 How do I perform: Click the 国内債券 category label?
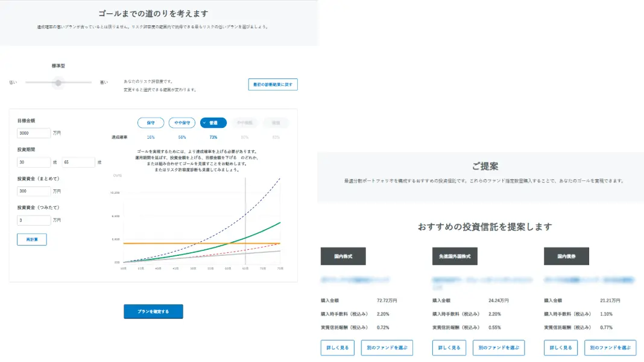566,256
